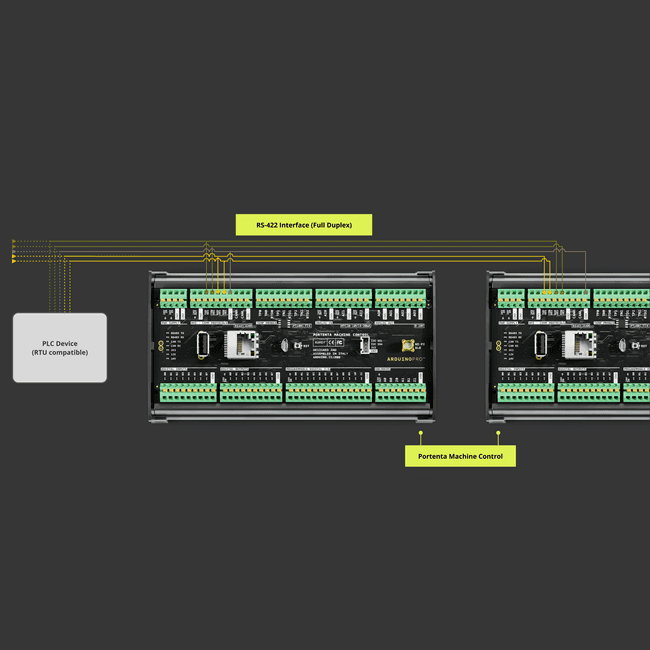650x650 pixels.
Task: Click the Ethernet port on the left board
Action: tap(241, 345)
